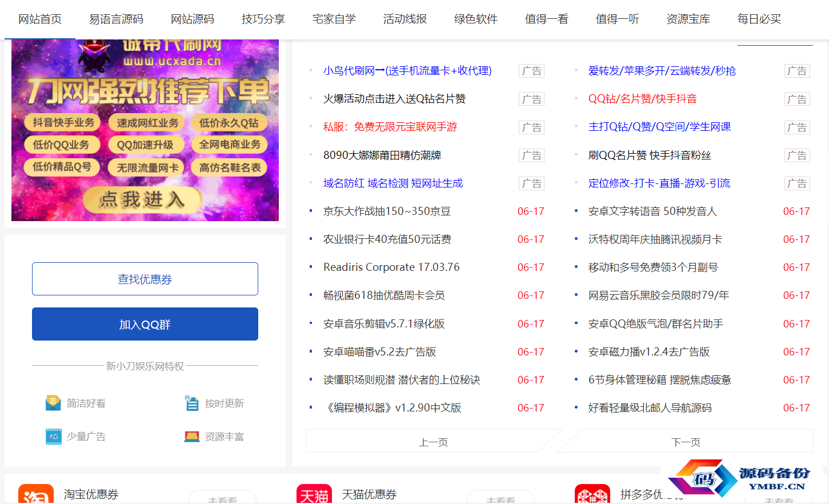Click 加入QQ群 button
Viewport: 829px width, 504px height.
[x=145, y=324]
